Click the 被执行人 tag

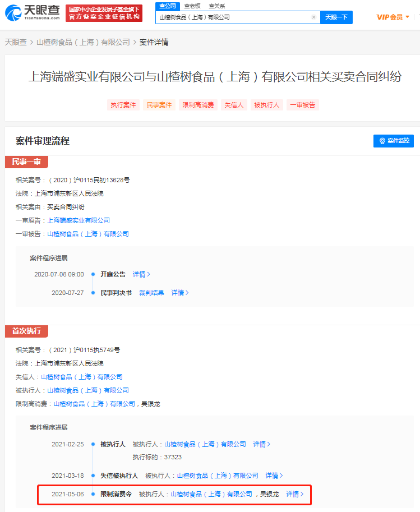tap(267, 105)
